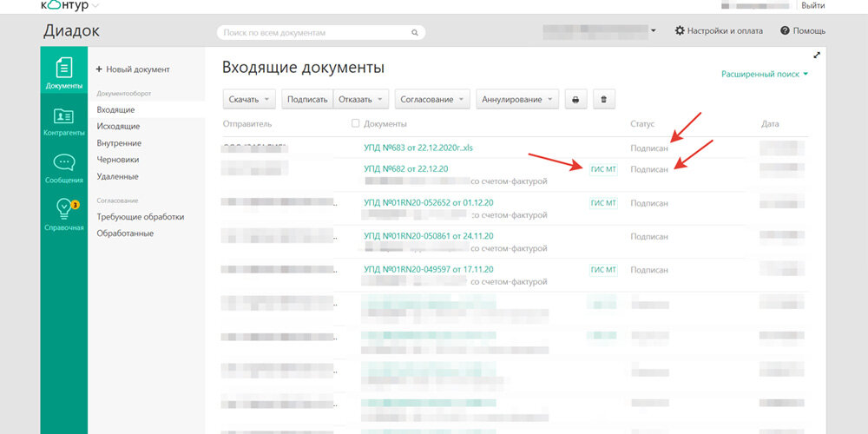Image resolution: width=868 pixels, height=434 pixels.
Task: Open the Documents section in sidebar
Action: point(63,69)
